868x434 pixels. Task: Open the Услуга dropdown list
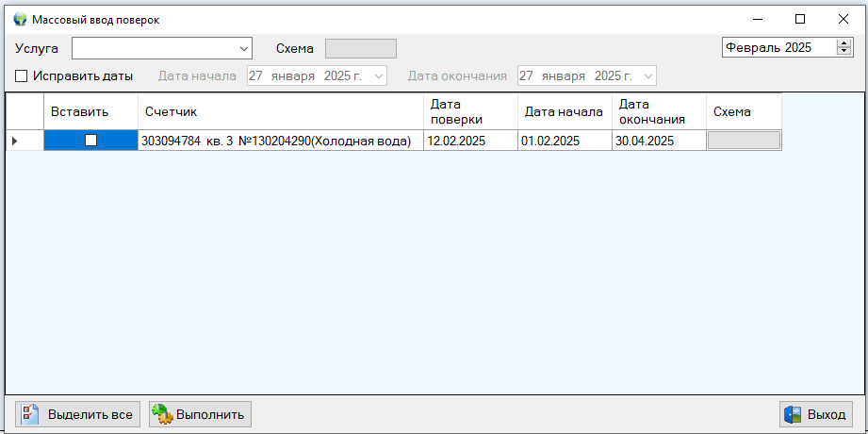[244, 48]
